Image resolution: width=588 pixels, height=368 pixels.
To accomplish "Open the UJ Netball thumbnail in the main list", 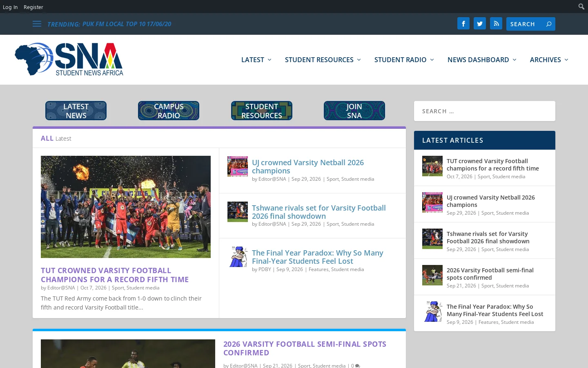I will point(238,166).
